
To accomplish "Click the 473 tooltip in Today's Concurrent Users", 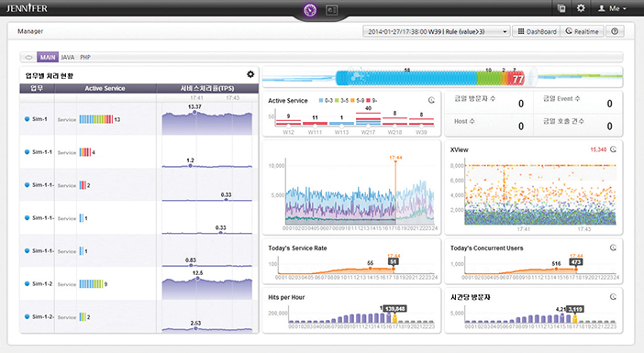I will pyautogui.click(x=576, y=262).
